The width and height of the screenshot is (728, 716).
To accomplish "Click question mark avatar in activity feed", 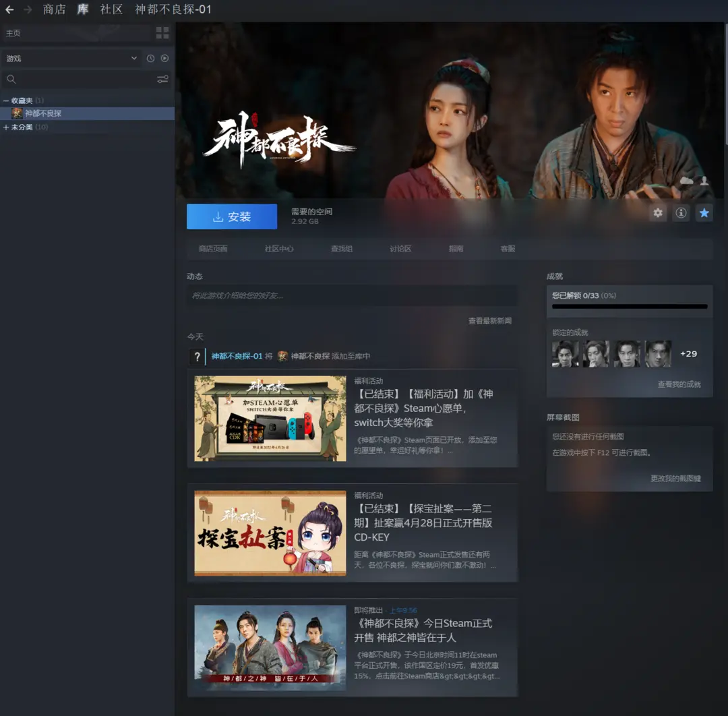I will tap(197, 356).
